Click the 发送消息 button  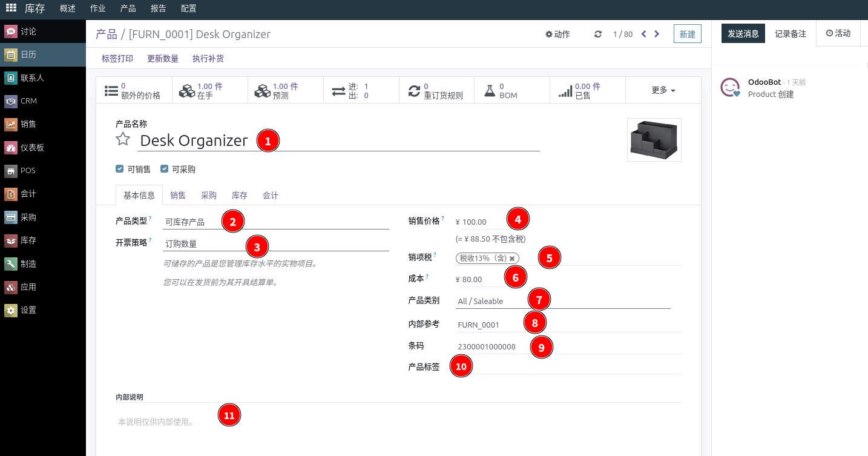click(x=743, y=33)
